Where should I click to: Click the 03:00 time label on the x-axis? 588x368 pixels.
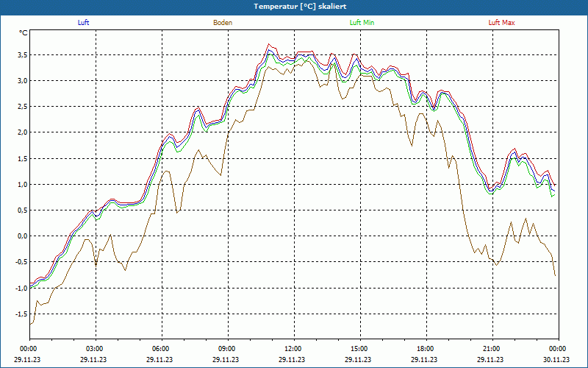[96, 349]
